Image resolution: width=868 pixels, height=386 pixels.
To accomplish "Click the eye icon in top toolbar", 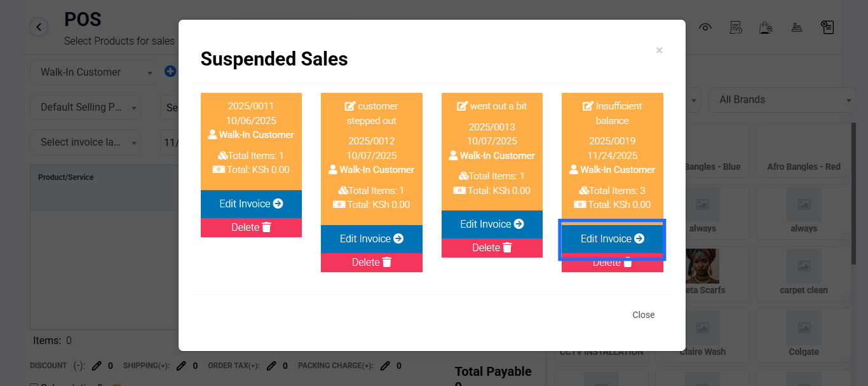I will click(705, 27).
